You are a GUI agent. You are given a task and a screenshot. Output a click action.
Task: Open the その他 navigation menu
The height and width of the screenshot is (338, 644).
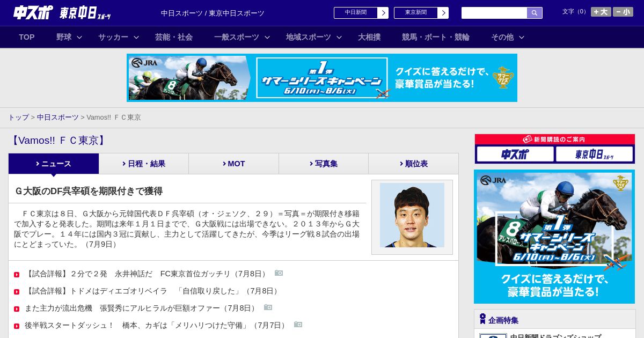point(502,37)
